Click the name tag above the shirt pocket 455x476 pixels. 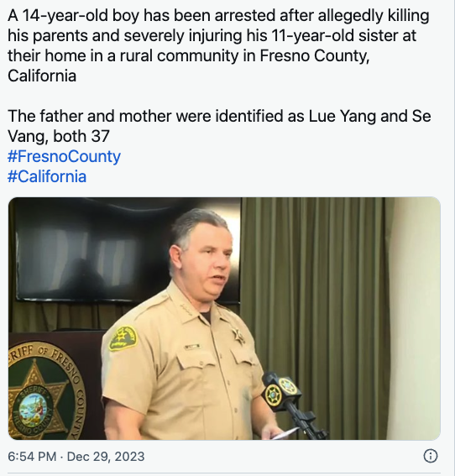point(192,347)
